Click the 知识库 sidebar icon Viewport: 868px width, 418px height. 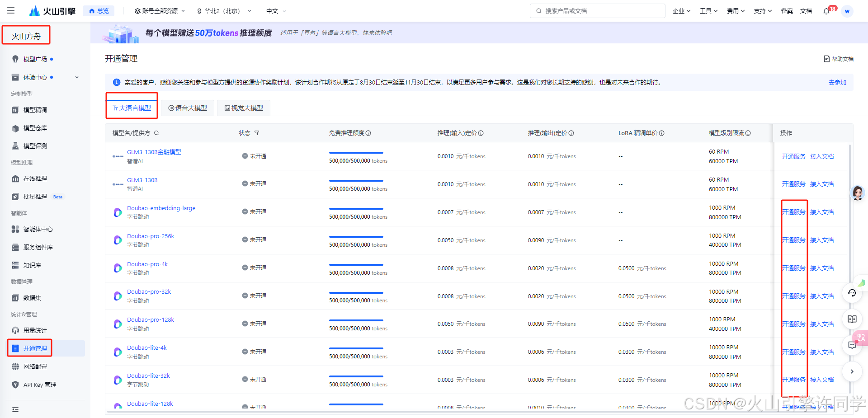coord(15,265)
